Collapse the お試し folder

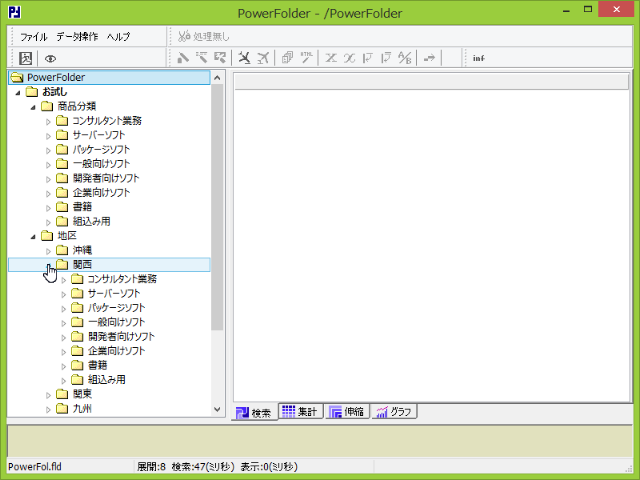(18, 93)
